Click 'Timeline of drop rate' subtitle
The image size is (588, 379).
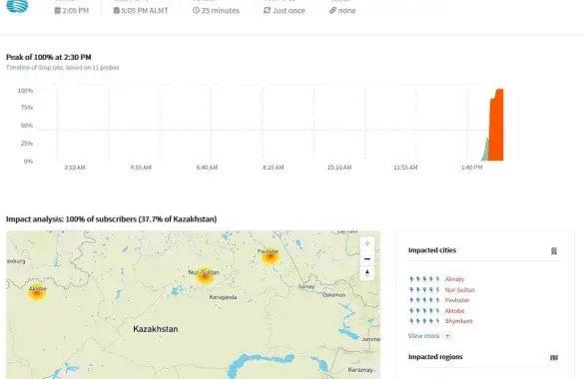[x=62, y=68]
